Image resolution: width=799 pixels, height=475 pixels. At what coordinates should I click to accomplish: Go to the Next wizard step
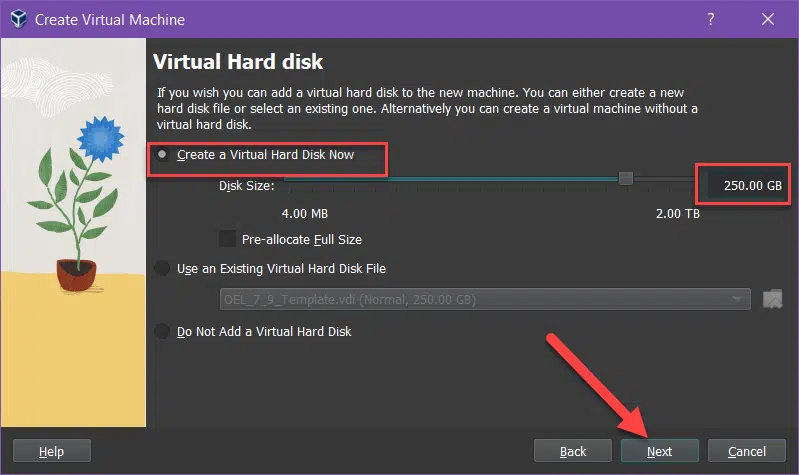pyautogui.click(x=659, y=451)
